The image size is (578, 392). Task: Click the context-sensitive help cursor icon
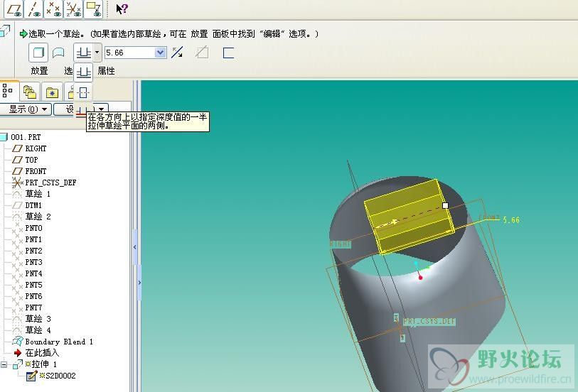(122, 9)
